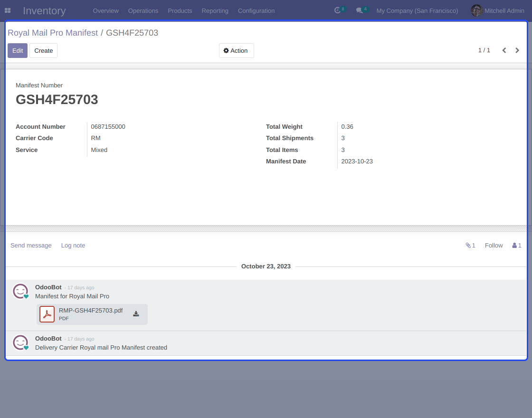Screen dimensions: 532x418
Task: Click Log note in chatter
Action: pos(73,245)
